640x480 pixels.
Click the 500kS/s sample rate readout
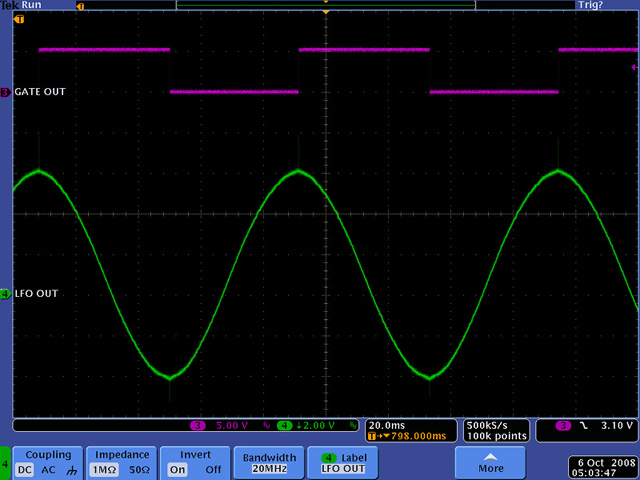point(487,425)
